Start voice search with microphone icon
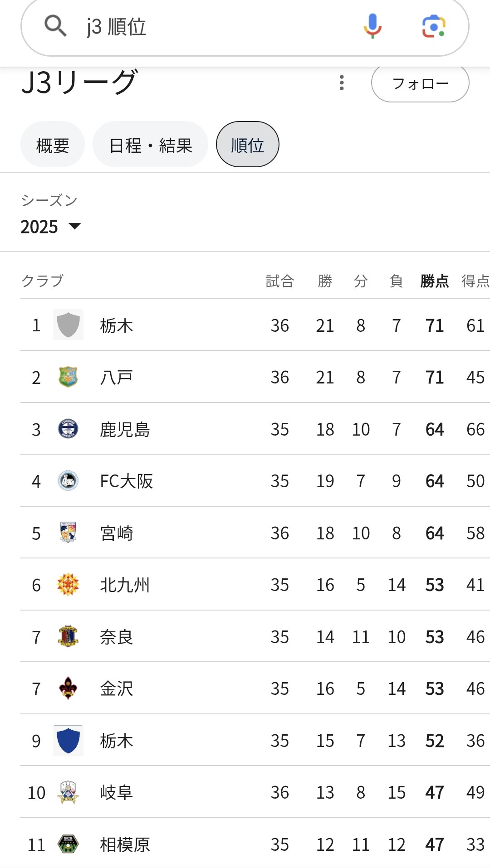Viewport: 490px width, 868px height. (372, 26)
